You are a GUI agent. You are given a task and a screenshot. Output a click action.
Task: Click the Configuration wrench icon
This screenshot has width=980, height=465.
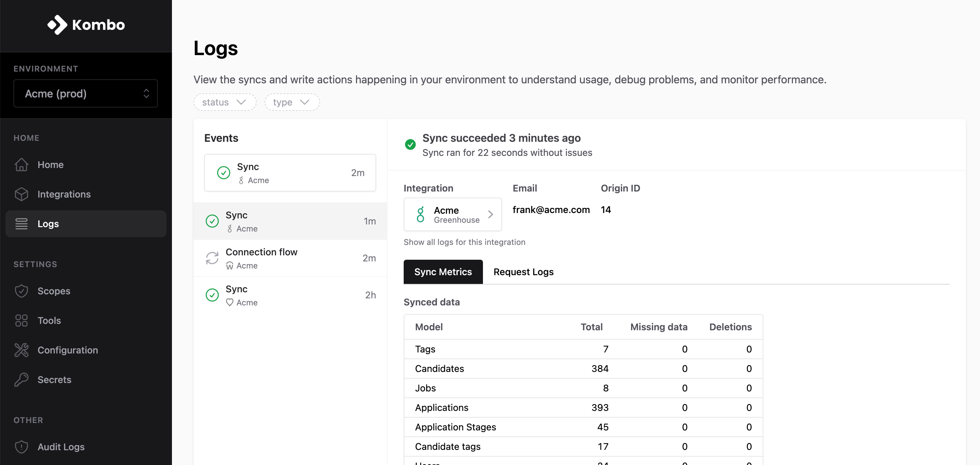[x=21, y=350]
